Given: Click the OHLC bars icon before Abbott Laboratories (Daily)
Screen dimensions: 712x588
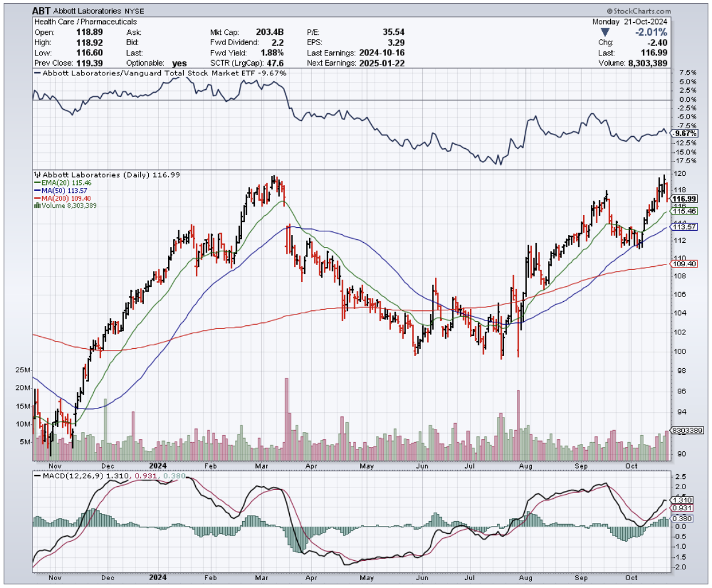Looking at the screenshot, I should 36,175.
